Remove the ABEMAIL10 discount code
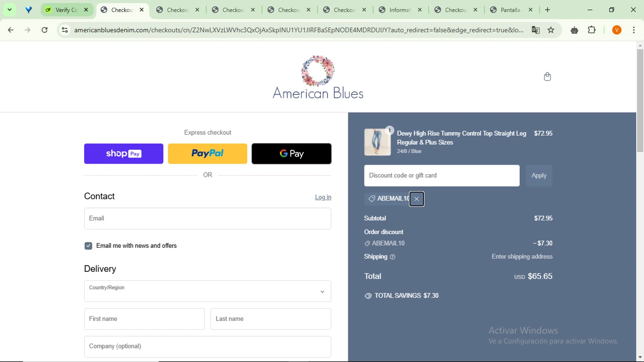The height and width of the screenshot is (362, 644). (416, 199)
